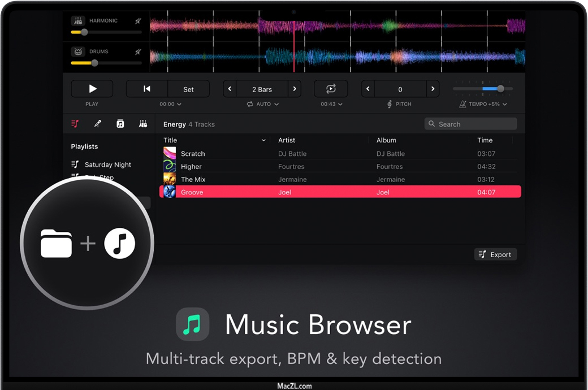Mute the Harmonic stem

coord(138,21)
